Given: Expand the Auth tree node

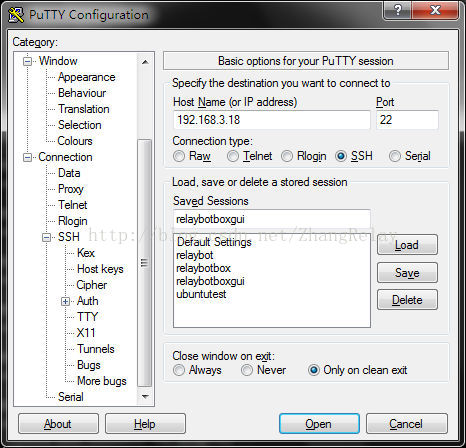Looking at the screenshot, I should pos(66,301).
